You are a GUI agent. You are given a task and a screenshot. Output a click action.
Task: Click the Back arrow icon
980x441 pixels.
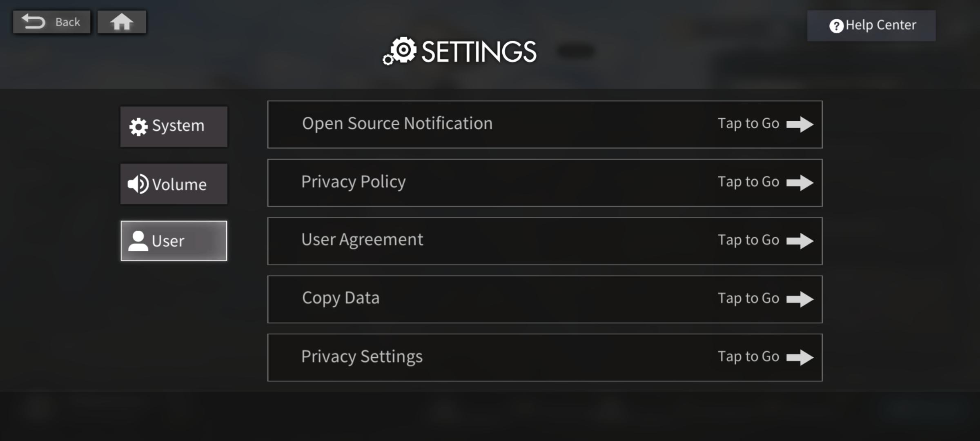point(33,22)
